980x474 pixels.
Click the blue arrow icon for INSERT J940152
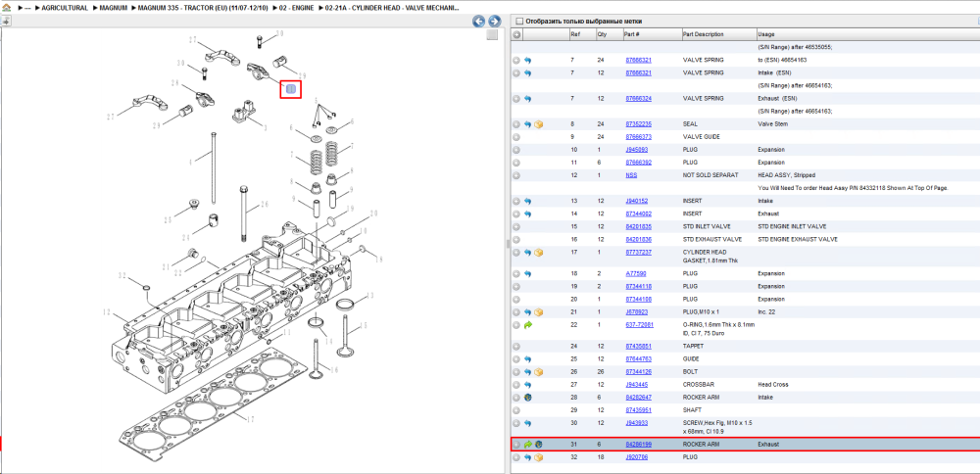click(x=528, y=201)
